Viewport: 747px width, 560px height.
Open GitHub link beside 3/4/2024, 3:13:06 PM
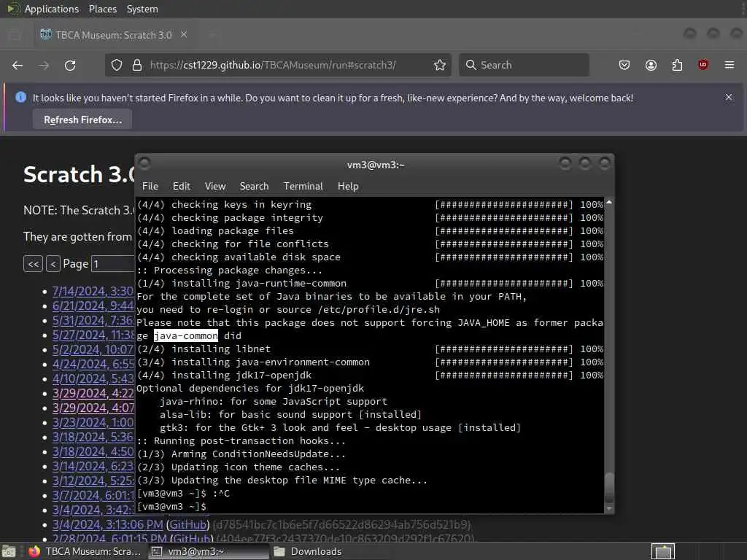click(188, 525)
